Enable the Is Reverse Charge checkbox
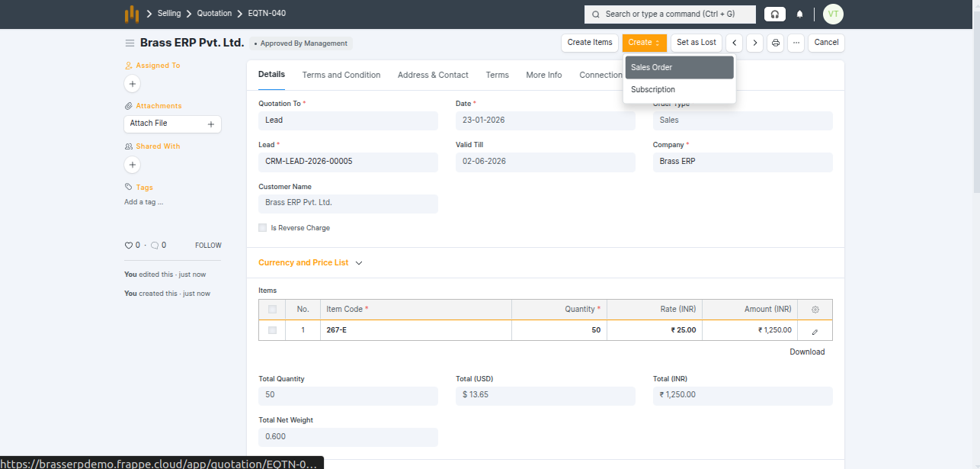This screenshot has width=980, height=469. click(x=263, y=228)
